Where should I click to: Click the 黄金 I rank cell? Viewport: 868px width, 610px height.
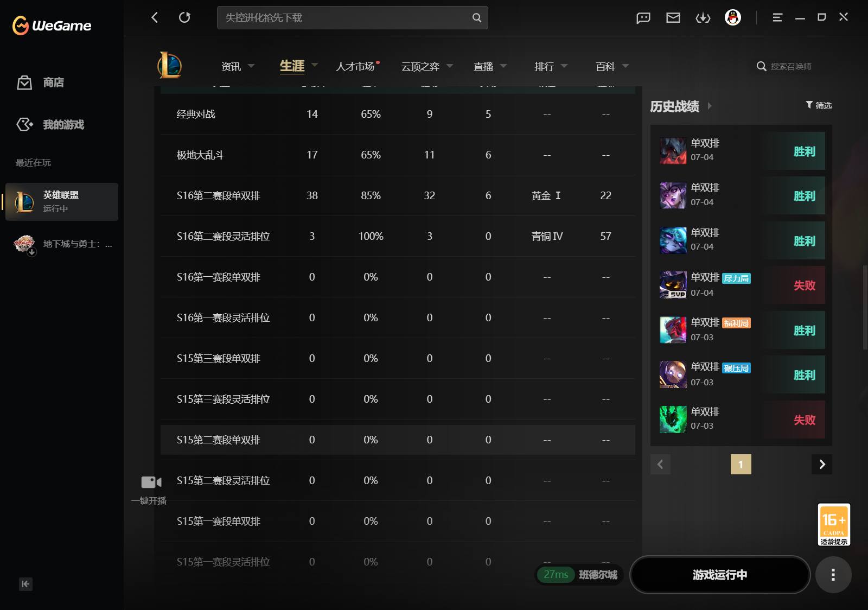pos(546,195)
